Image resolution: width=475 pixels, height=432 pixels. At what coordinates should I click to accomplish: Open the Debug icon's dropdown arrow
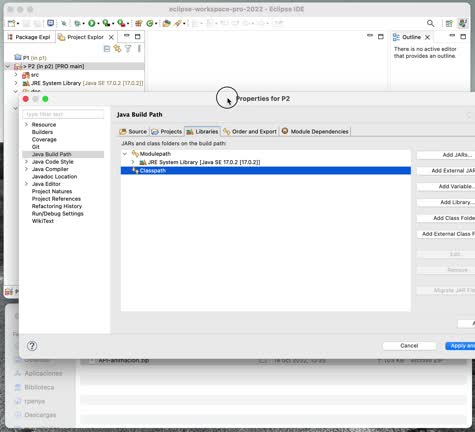(83, 24)
